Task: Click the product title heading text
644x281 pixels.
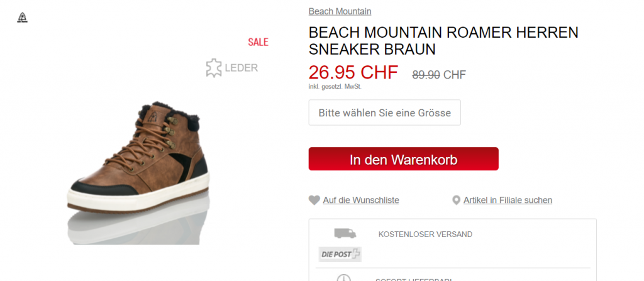Action: click(443, 41)
